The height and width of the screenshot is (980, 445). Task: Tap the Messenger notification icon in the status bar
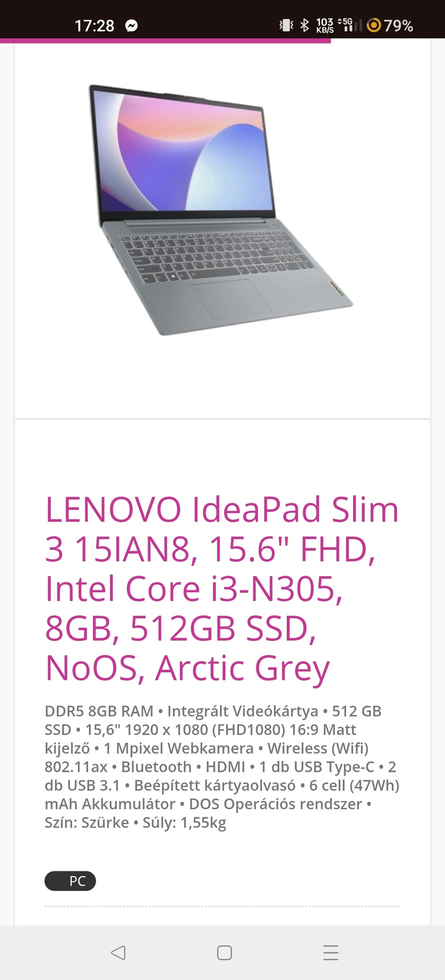coord(131,25)
